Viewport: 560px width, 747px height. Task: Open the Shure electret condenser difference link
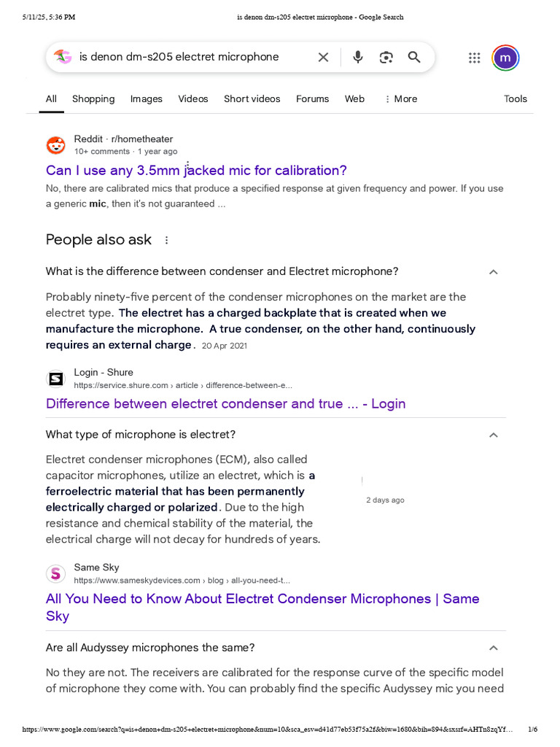225,403
